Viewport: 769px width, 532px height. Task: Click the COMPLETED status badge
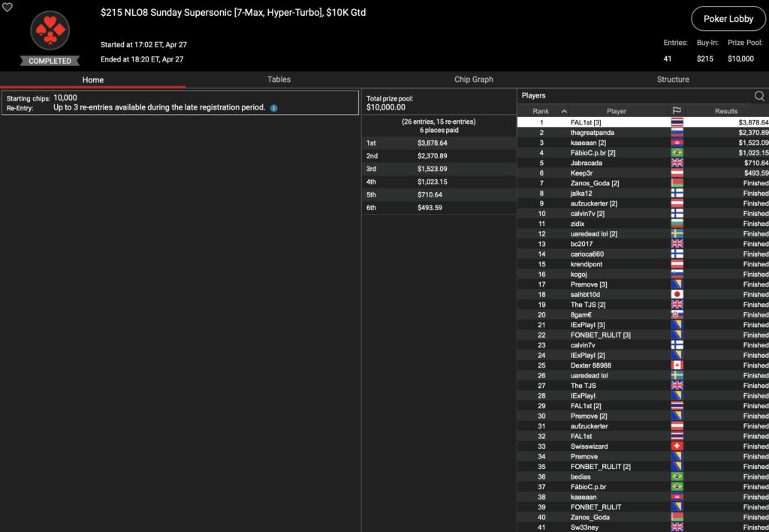pyautogui.click(x=50, y=61)
